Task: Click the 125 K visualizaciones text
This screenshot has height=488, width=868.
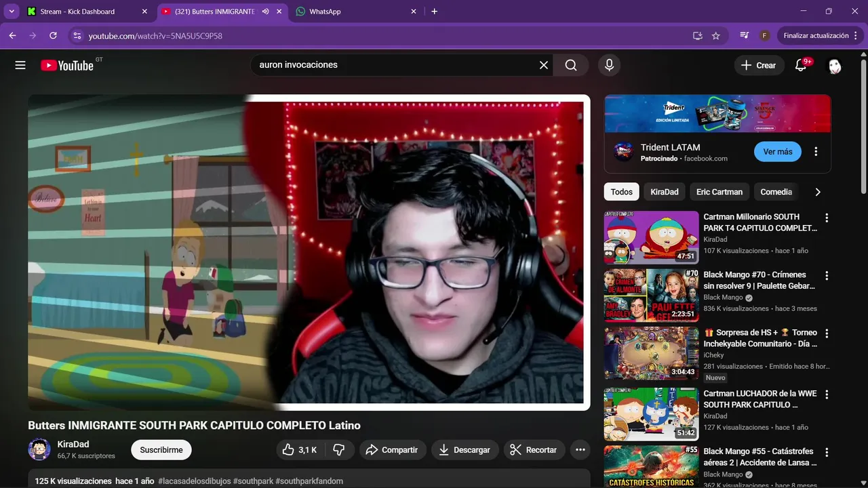Action: coord(73,481)
